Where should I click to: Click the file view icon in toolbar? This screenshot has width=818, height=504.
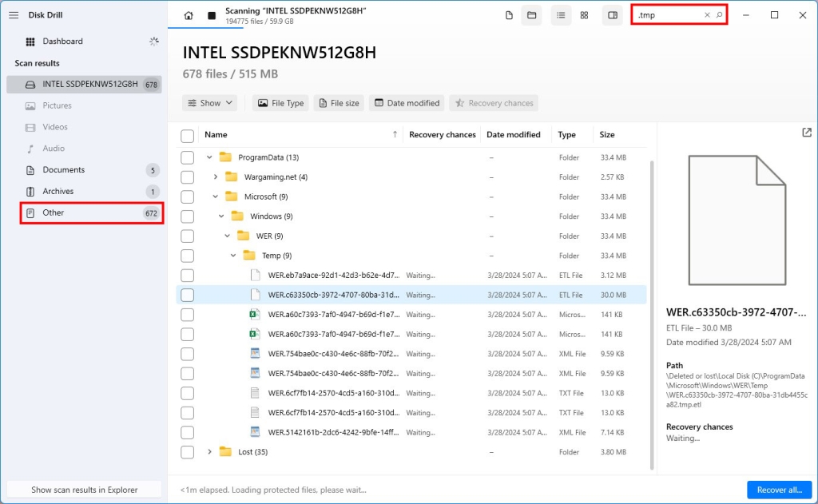click(510, 14)
